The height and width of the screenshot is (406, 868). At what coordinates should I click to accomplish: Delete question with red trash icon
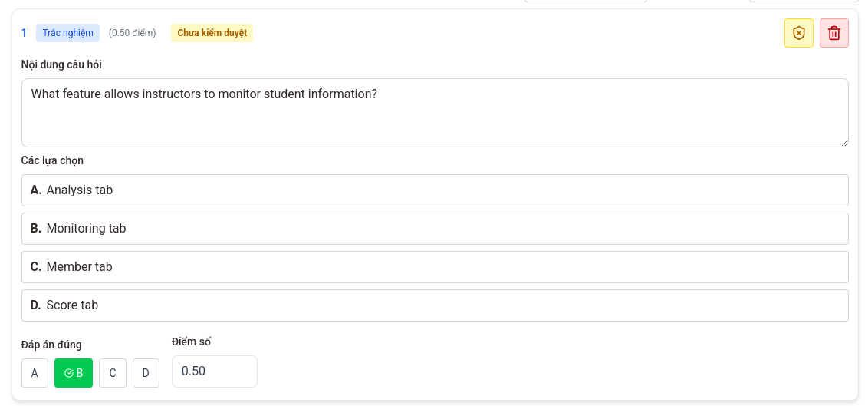click(x=833, y=33)
